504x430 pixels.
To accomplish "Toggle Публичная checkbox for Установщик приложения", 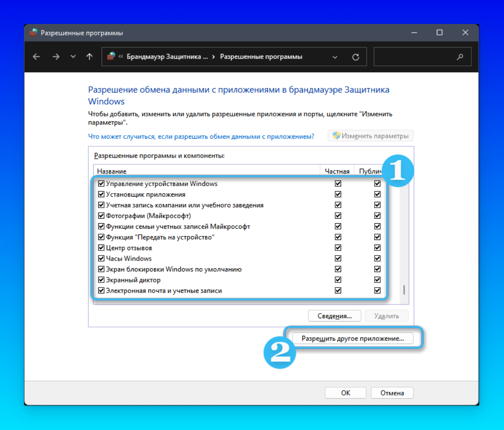I will (377, 195).
